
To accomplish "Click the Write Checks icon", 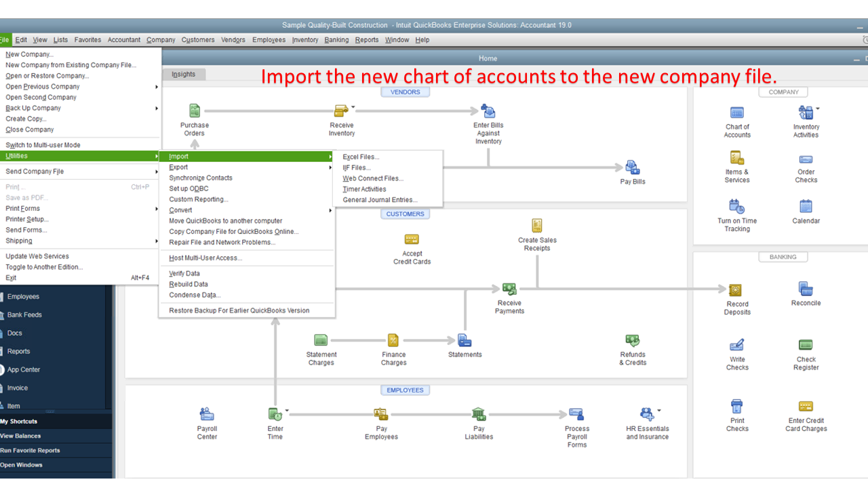I will [737, 345].
